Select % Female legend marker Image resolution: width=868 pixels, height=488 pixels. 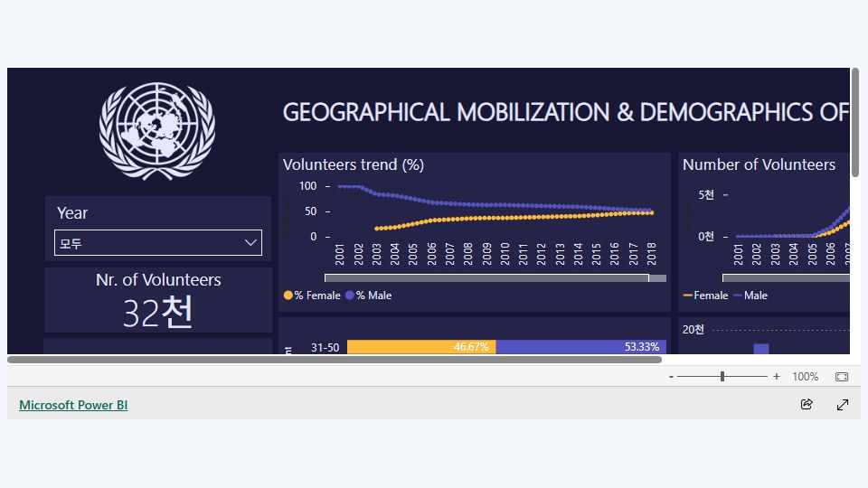288,296
